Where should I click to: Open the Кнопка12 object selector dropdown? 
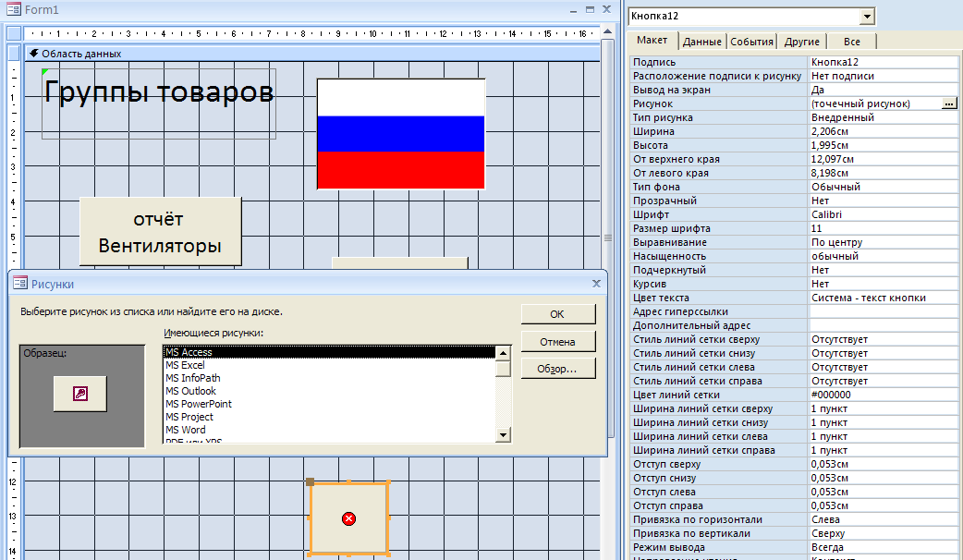coord(867,16)
